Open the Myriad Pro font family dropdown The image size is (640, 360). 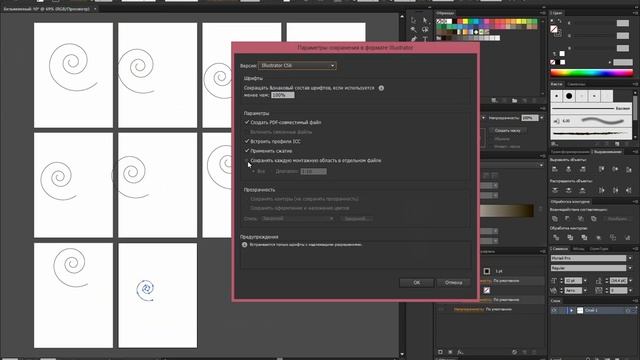coord(630,258)
